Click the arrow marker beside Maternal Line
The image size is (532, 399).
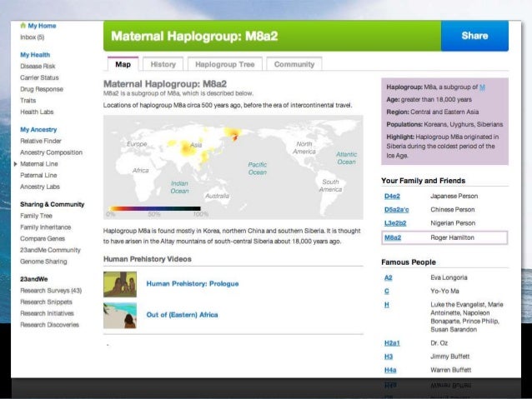pyautogui.click(x=15, y=164)
